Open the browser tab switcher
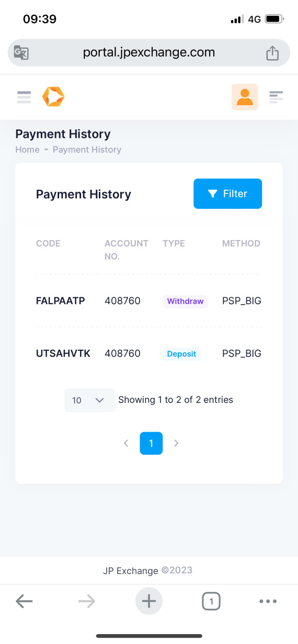298x644 pixels. [211, 602]
